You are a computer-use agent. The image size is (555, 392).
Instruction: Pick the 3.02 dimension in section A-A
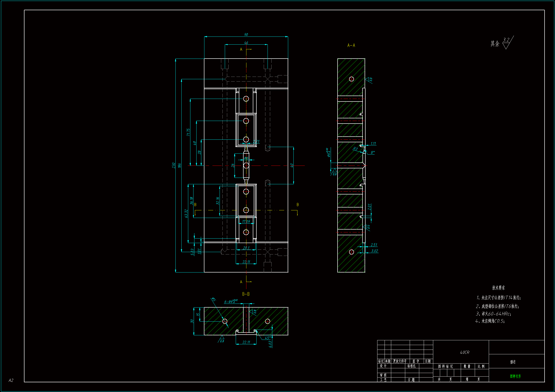[x=374, y=251]
